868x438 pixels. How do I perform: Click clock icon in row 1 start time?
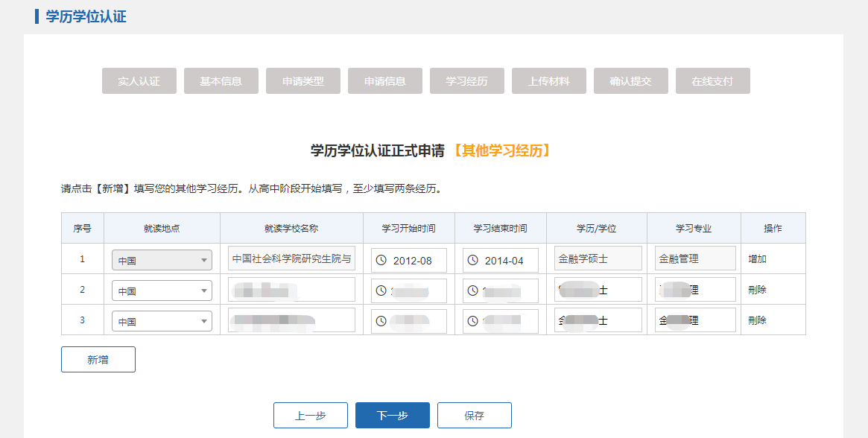coord(381,261)
